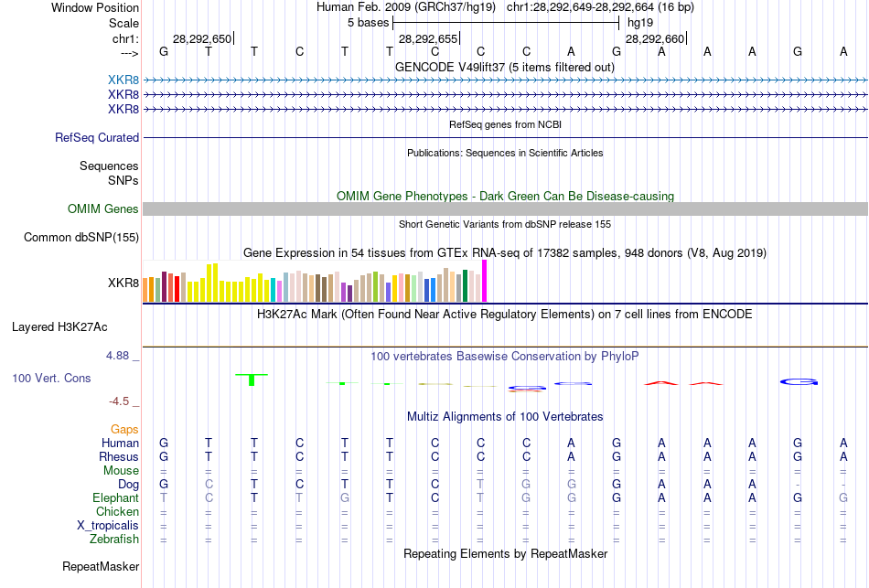Click the 'RefSeq genes from NCBI' title

505,124
